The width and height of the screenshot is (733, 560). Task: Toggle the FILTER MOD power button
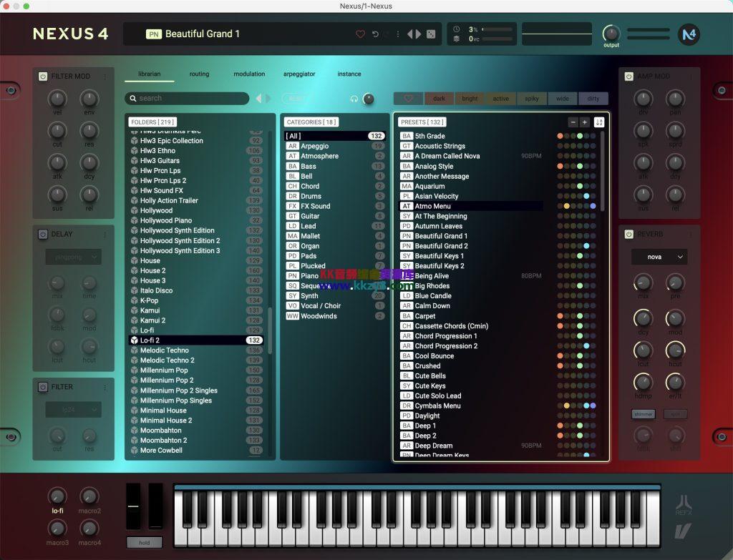[43, 77]
